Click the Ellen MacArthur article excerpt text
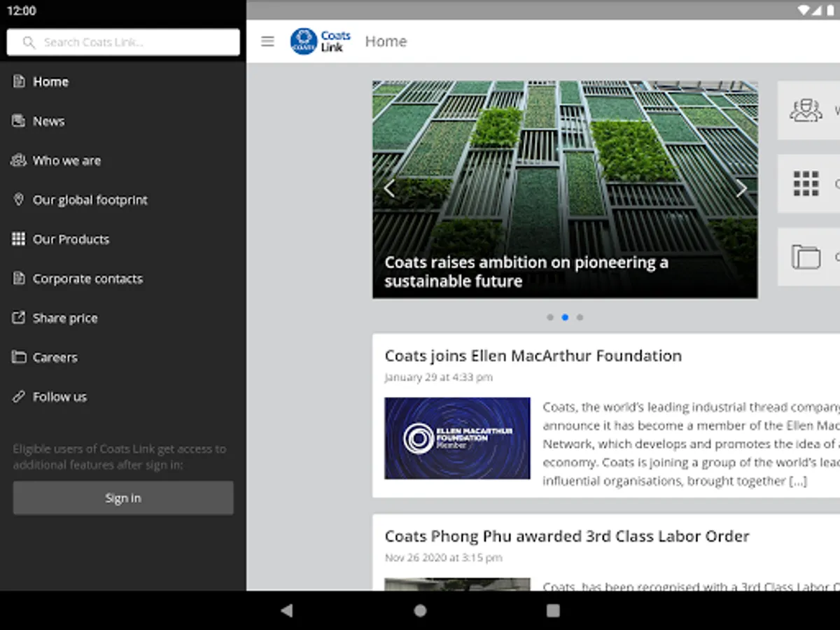The image size is (840, 630). (691, 444)
